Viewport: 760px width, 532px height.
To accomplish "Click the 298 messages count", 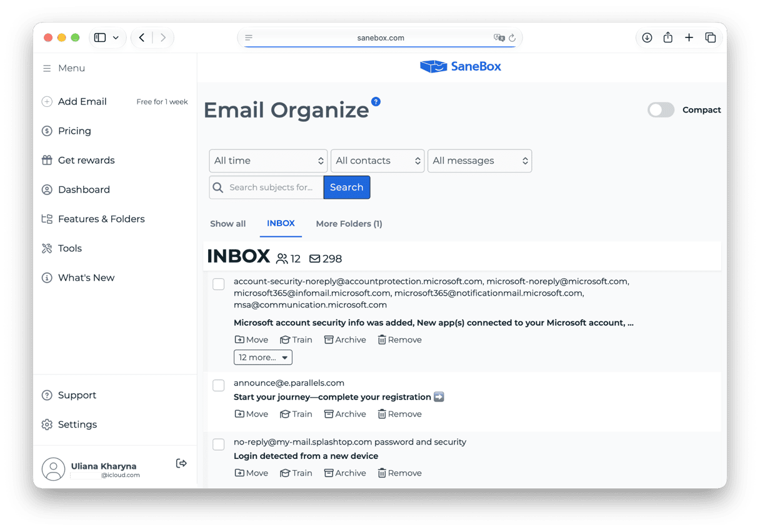I will pos(326,259).
